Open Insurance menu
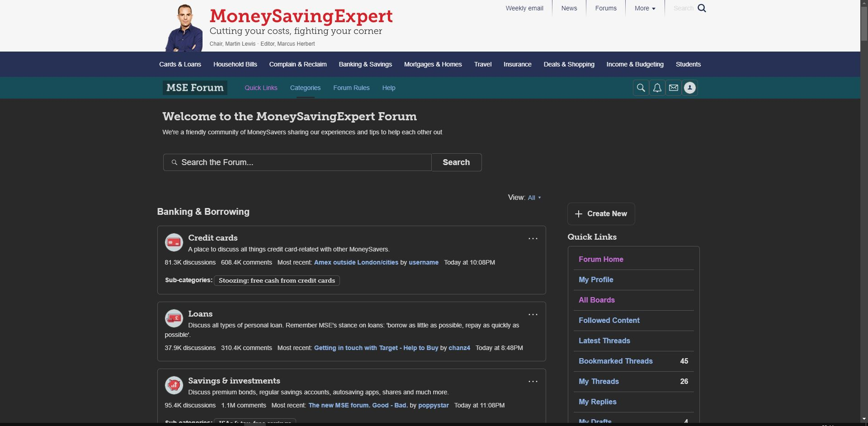This screenshot has height=426, width=868. coord(518,64)
